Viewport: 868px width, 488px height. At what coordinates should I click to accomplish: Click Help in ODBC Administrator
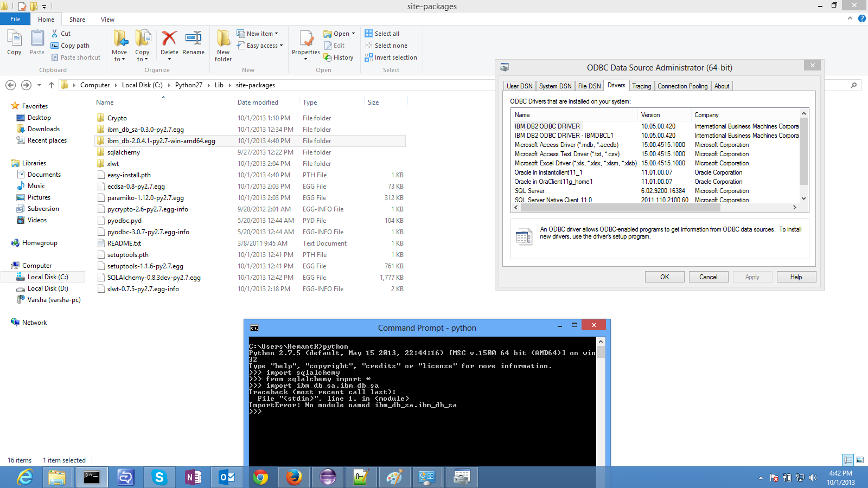[x=796, y=277]
